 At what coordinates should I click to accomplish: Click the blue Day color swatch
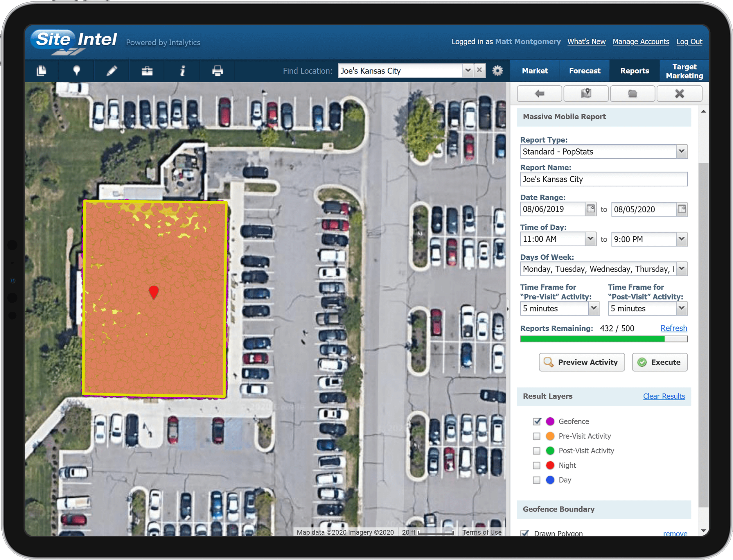(550, 480)
